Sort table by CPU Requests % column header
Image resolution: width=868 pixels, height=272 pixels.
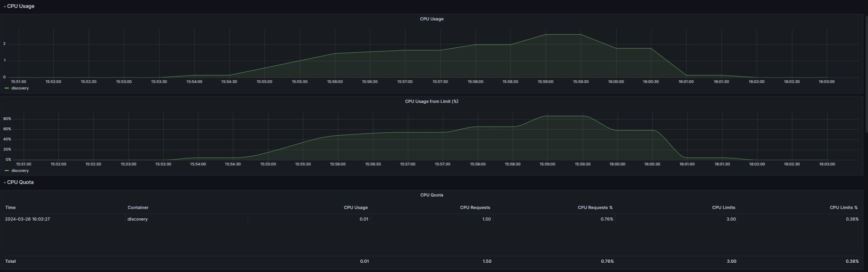pyautogui.click(x=595, y=208)
